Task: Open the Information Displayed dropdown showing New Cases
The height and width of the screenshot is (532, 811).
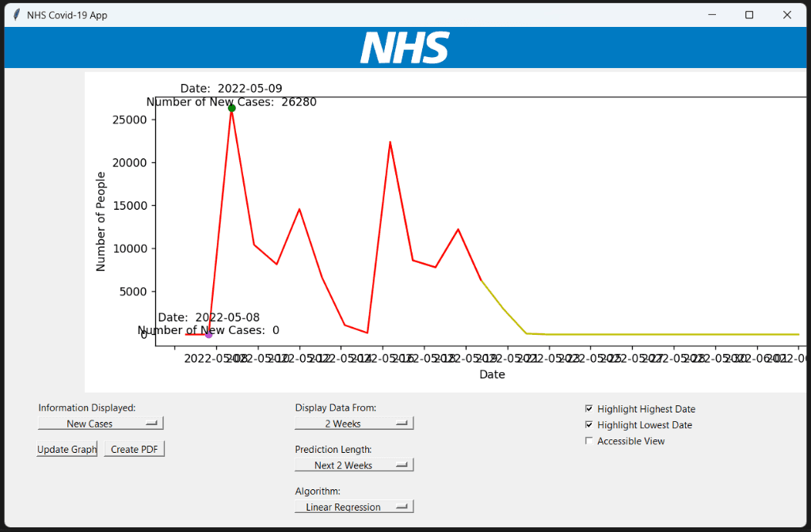Action: coord(101,424)
